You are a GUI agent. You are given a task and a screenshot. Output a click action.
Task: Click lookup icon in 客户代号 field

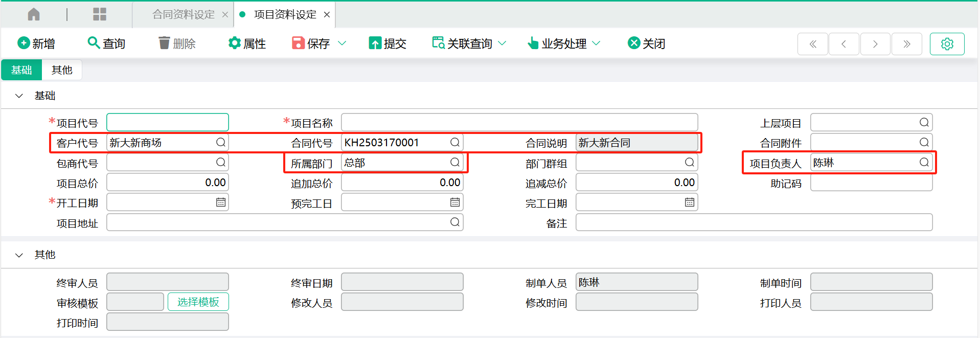point(220,143)
